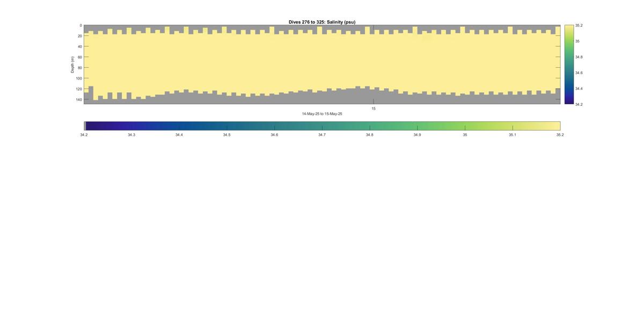Click the date range label "14-May-25 to 15-May-25"
The height and width of the screenshot is (334, 644).
pos(322,114)
